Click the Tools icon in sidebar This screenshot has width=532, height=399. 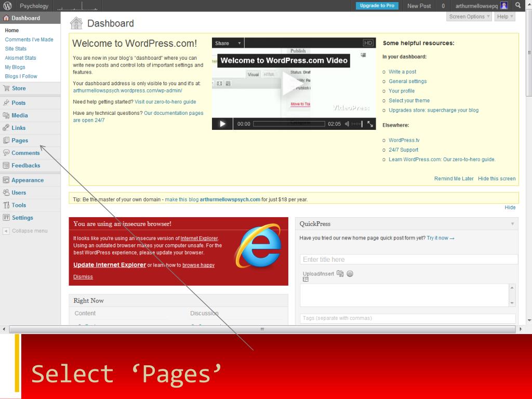click(6, 205)
